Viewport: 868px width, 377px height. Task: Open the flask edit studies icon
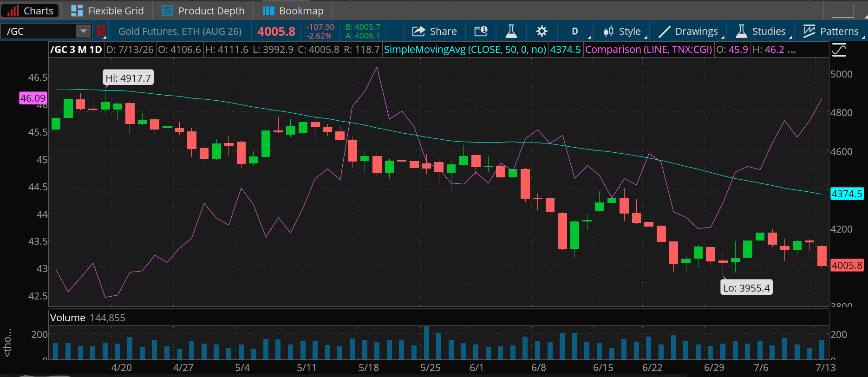511,31
